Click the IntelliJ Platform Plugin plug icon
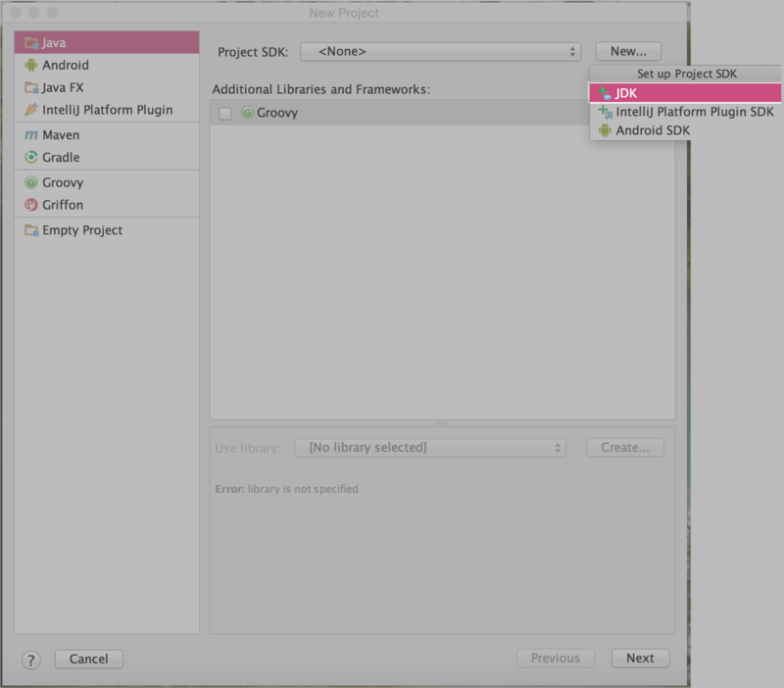This screenshot has height=688, width=784. pos(31,110)
